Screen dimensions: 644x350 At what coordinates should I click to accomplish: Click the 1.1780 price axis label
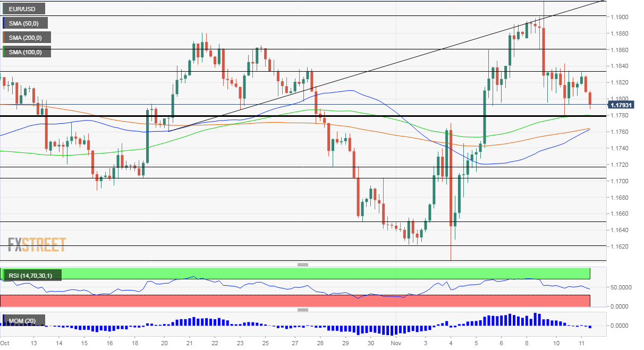620,115
